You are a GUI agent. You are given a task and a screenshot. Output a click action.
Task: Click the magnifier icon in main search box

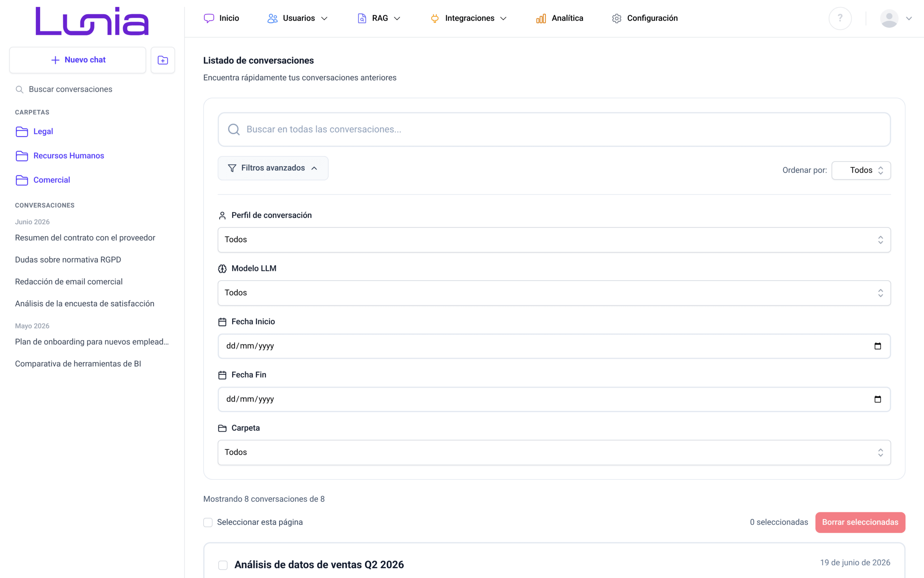coord(234,130)
